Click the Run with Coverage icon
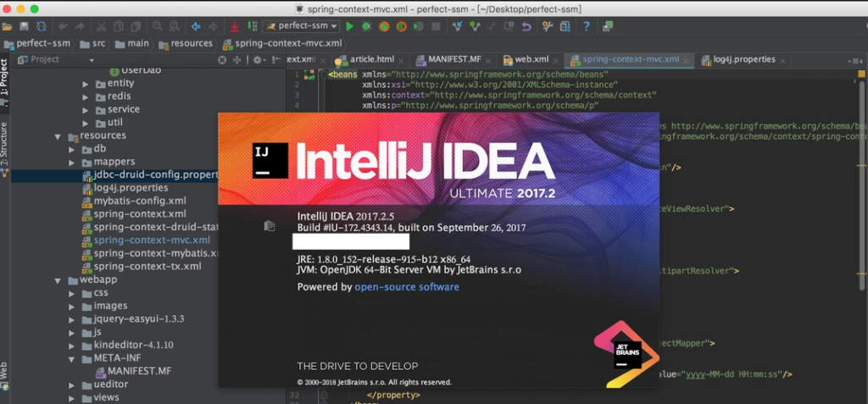Screen dimensions: 868x404 click(x=384, y=26)
